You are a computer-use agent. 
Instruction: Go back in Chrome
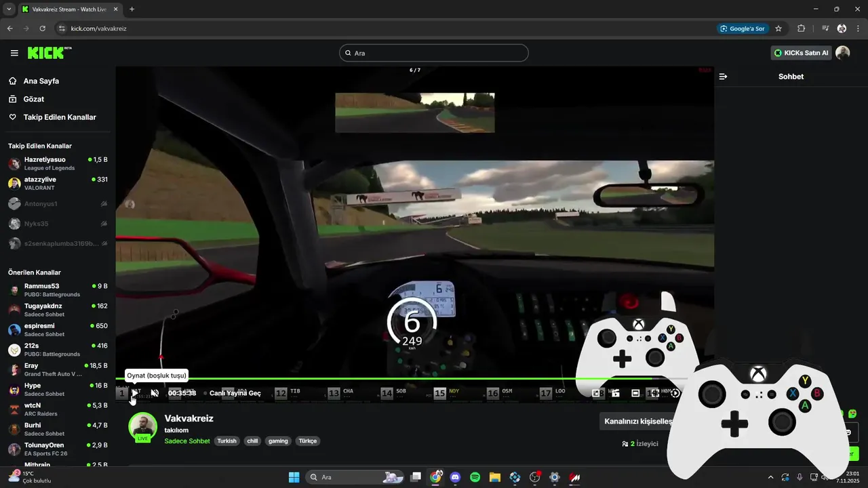(9, 28)
